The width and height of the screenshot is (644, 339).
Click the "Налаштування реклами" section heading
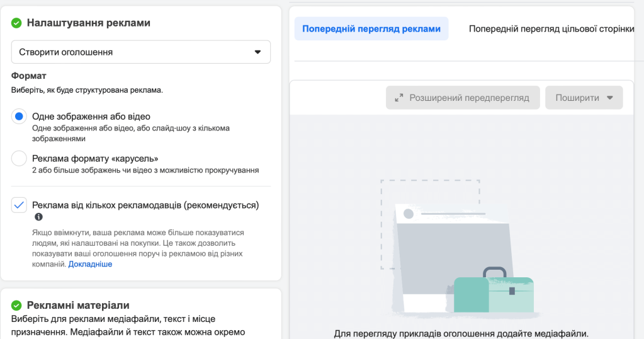(x=89, y=23)
